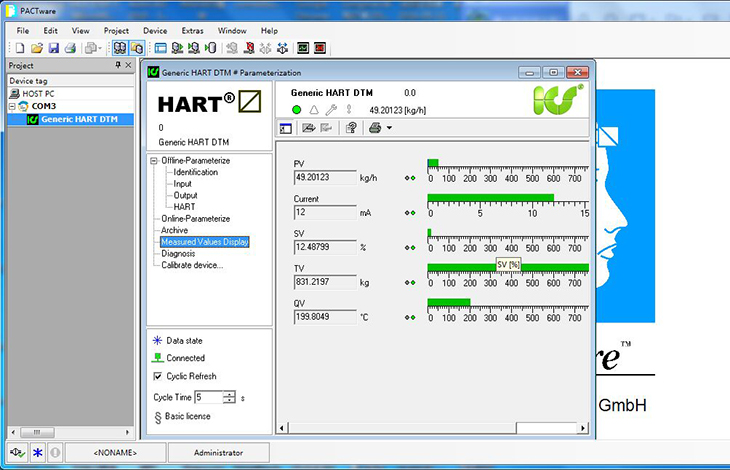Save project with the floppy disk icon
The height and width of the screenshot is (470, 730).
tap(53, 48)
